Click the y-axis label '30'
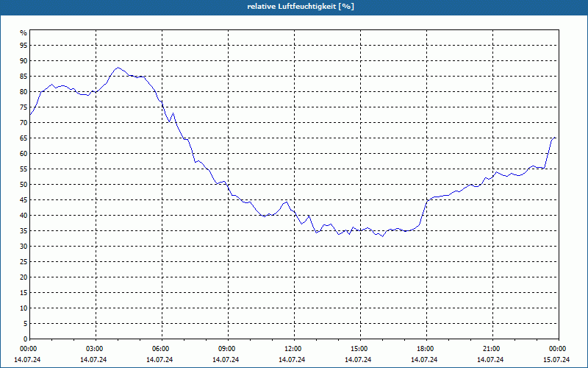This screenshot has width=588, height=368. click(x=24, y=247)
